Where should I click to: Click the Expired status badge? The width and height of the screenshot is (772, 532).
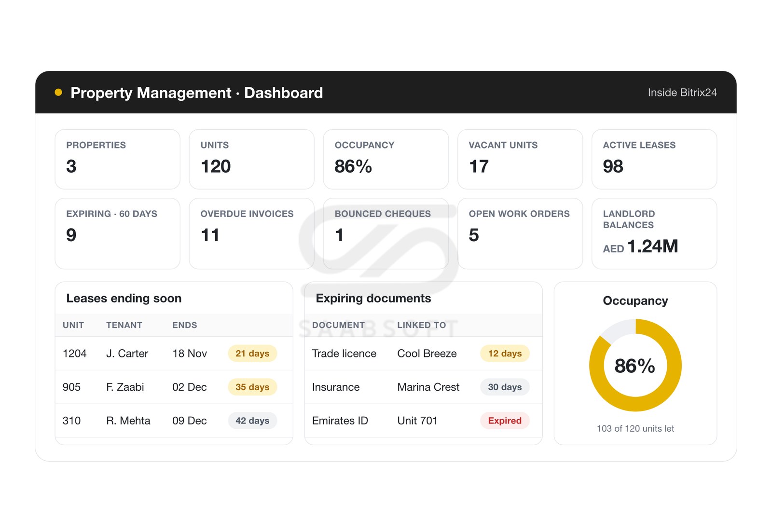[505, 421]
